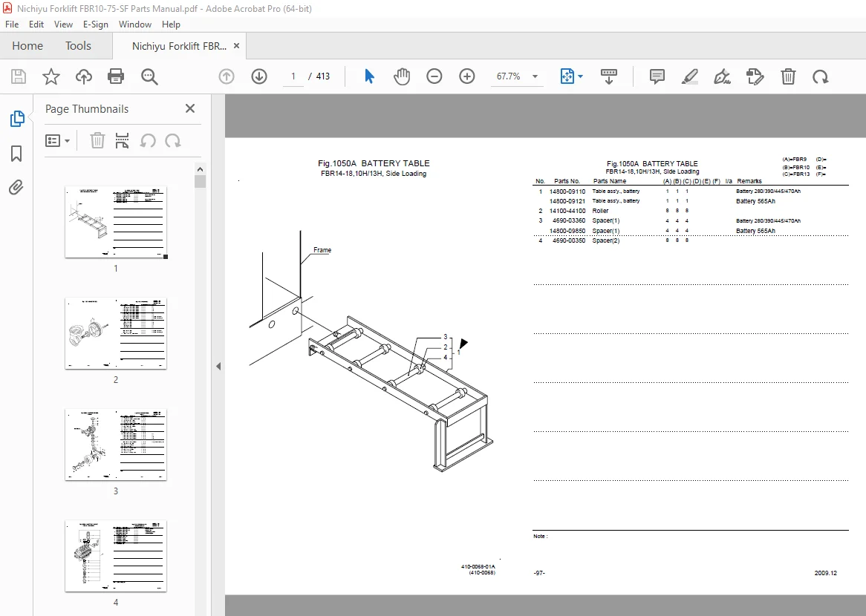
Task: Close the Nichiyu Forklift document tab
Action: (x=236, y=46)
